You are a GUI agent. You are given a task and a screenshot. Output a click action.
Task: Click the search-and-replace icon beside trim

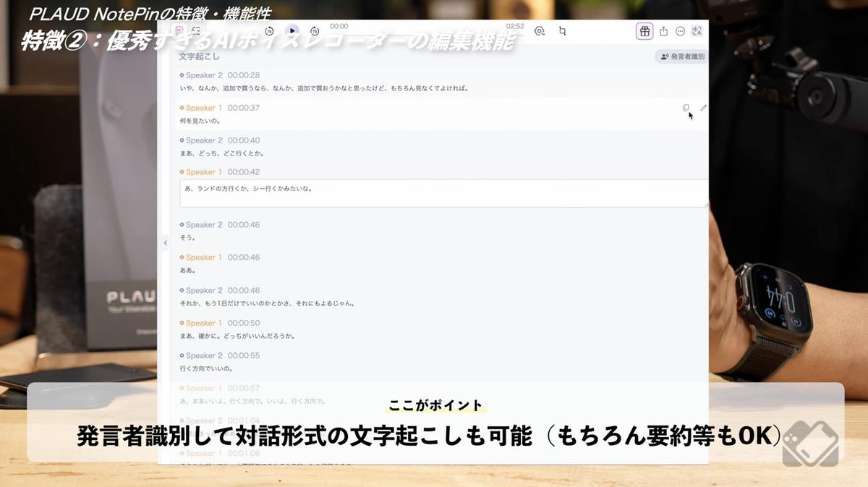pyautogui.click(x=539, y=31)
